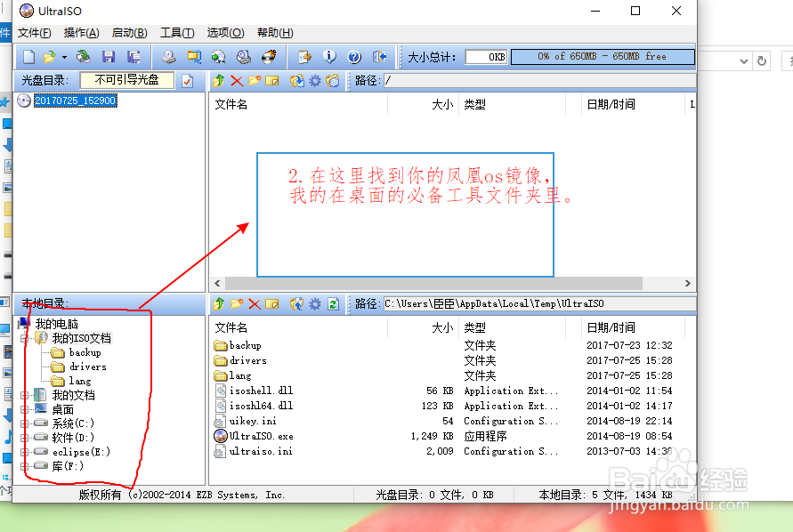
Task: Open the 启动(B) menu
Action: point(129,33)
